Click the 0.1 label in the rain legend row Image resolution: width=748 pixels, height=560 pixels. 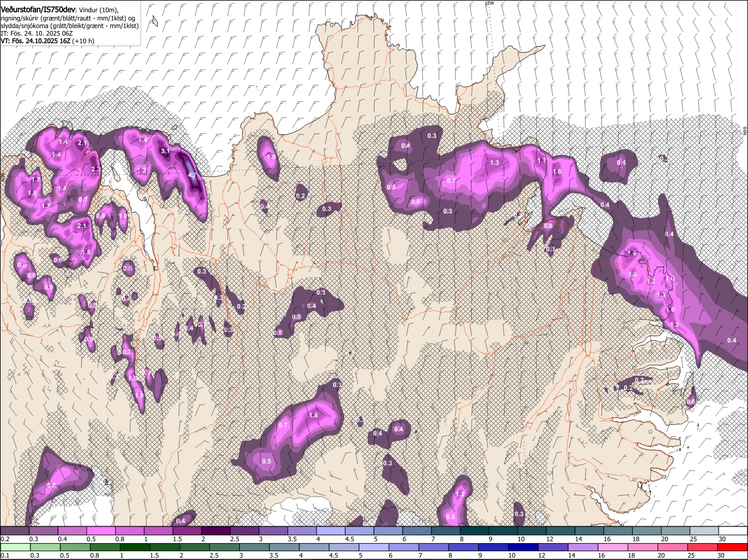tap(5, 555)
